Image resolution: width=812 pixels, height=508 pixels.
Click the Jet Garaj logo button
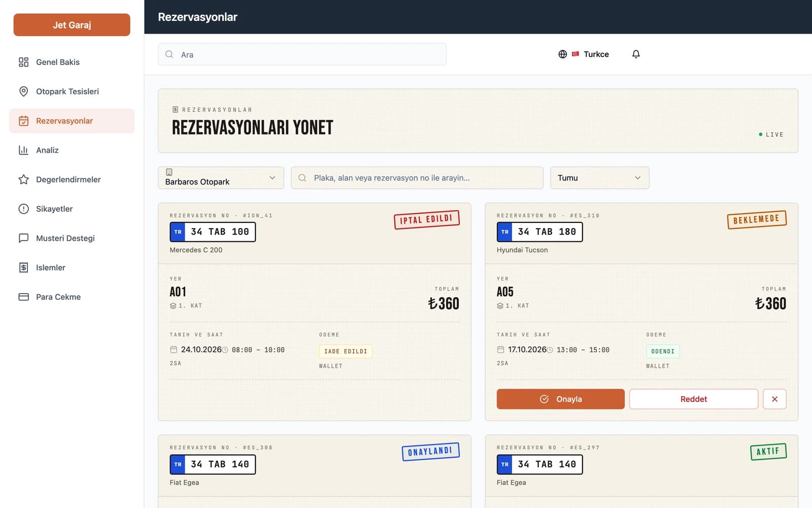[x=72, y=25]
